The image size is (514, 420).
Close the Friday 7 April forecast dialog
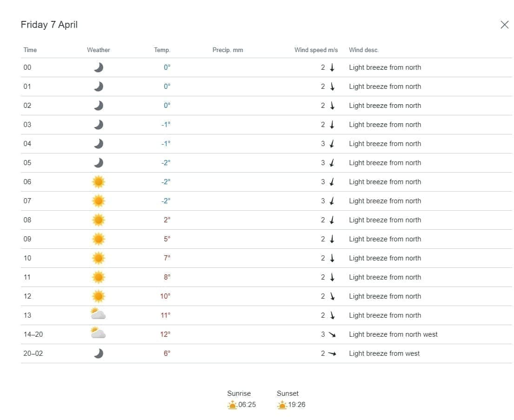[x=504, y=25]
